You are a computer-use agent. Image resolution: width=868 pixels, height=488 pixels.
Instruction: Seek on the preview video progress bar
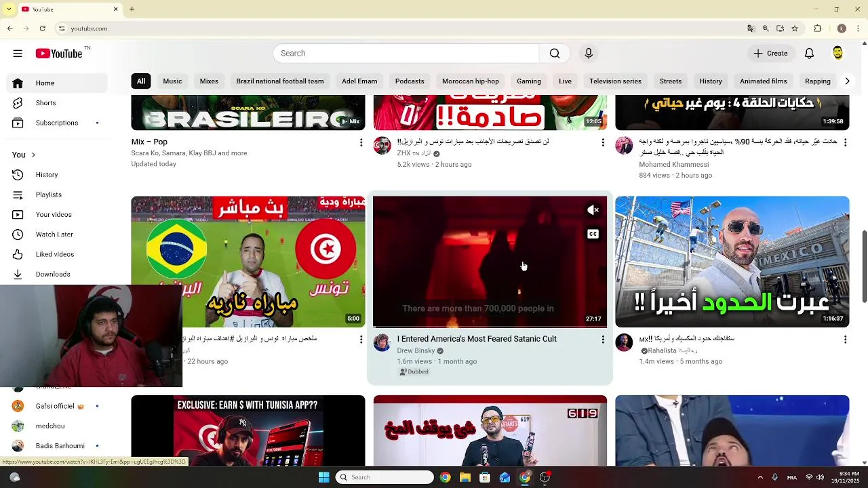click(x=490, y=327)
